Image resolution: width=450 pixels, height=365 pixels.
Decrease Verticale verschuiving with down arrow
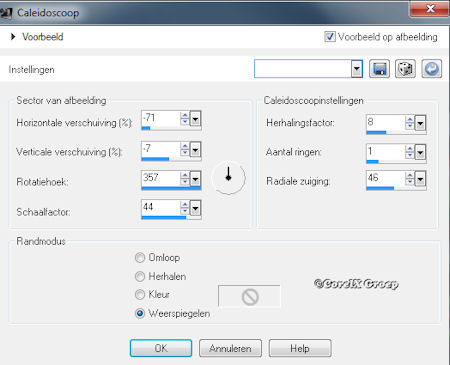tap(185, 152)
